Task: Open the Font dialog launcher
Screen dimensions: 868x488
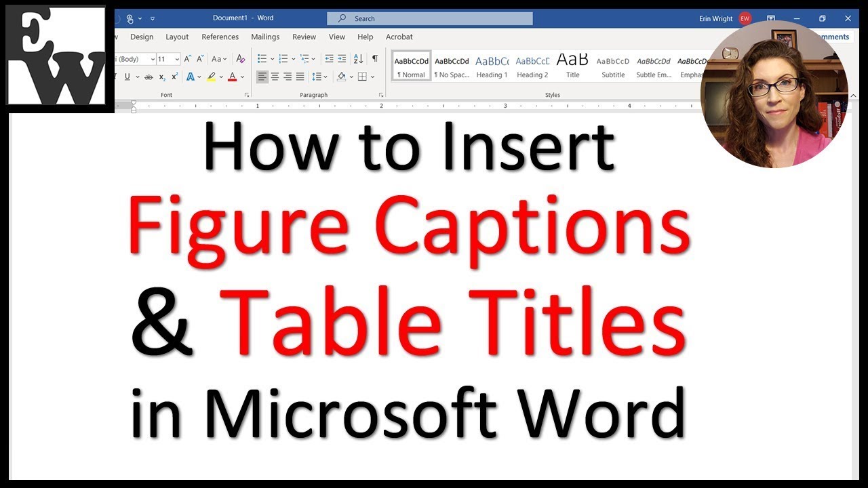Action: tap(247, 95)
